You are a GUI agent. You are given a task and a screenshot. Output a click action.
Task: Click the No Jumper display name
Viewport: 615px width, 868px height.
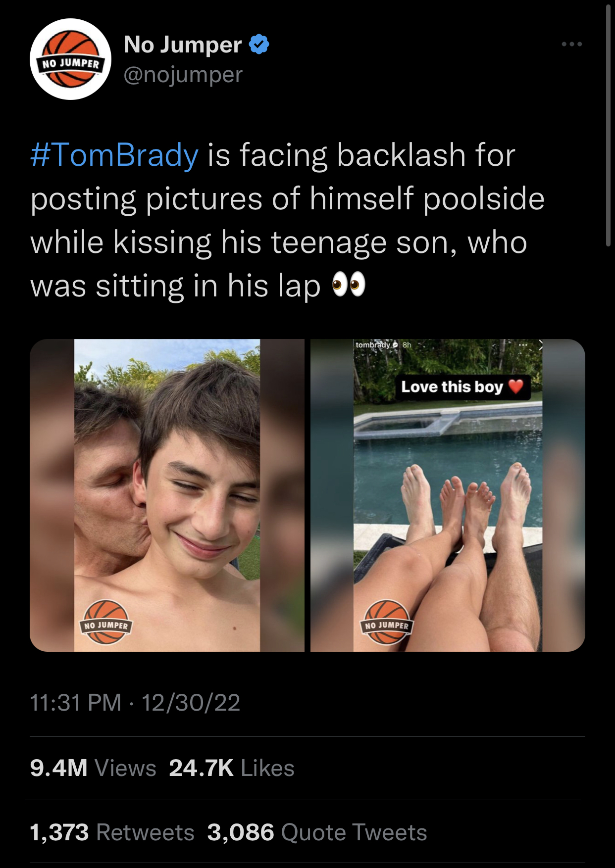(183, 45)
